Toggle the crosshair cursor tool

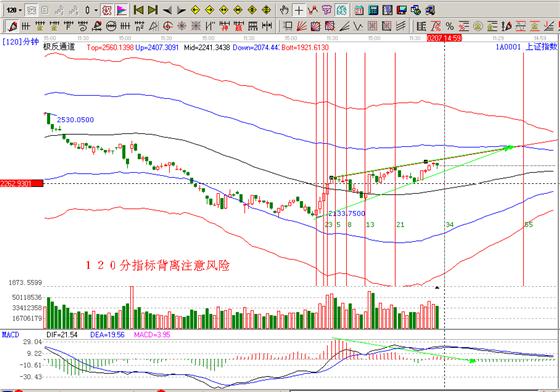tap(299, 10)
